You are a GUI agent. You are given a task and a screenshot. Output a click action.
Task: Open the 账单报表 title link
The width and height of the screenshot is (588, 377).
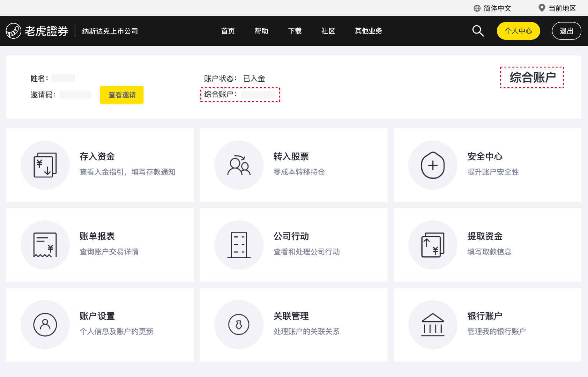point(97,236)
